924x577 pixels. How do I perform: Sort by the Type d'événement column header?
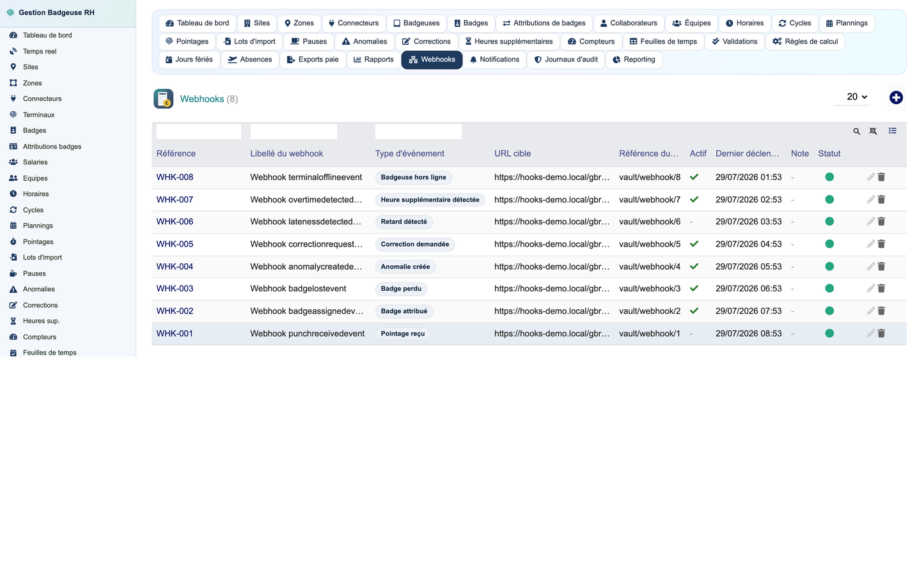click(409, 153)
